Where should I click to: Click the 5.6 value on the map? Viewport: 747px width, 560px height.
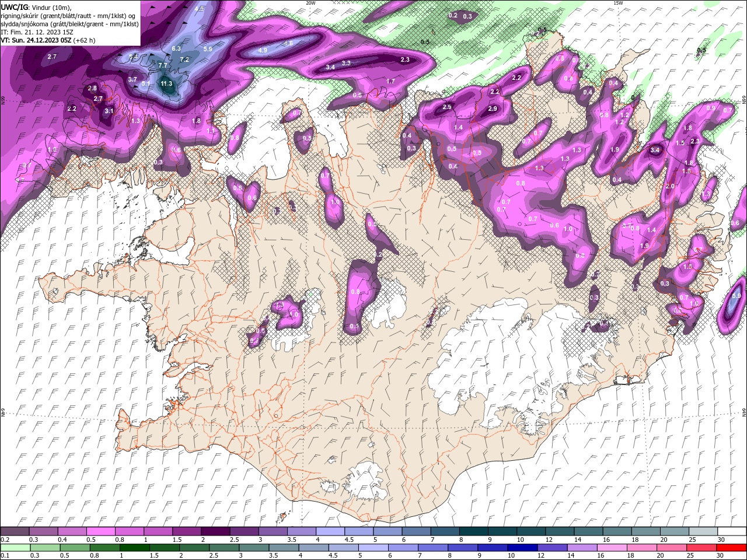[288, 43]
